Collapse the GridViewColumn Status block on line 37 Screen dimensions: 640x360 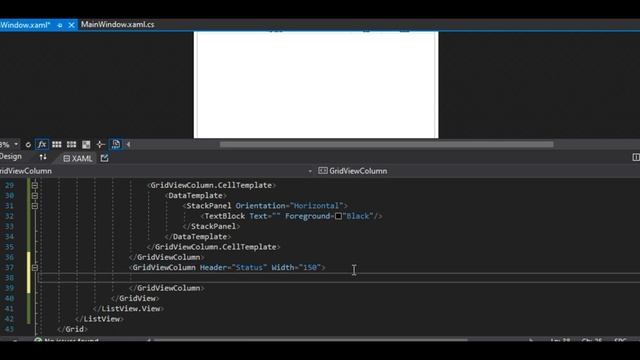click(x=35, y=268)
